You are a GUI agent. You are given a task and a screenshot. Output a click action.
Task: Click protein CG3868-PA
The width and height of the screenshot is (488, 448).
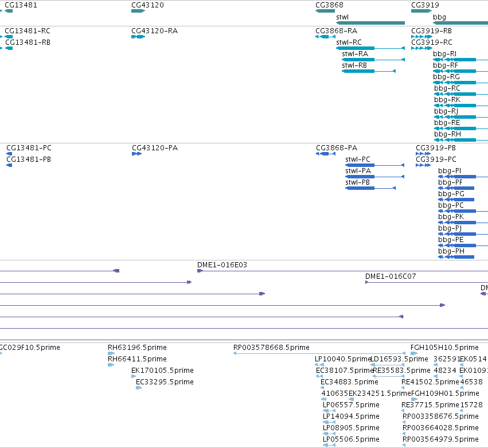(x=326, y=154)
